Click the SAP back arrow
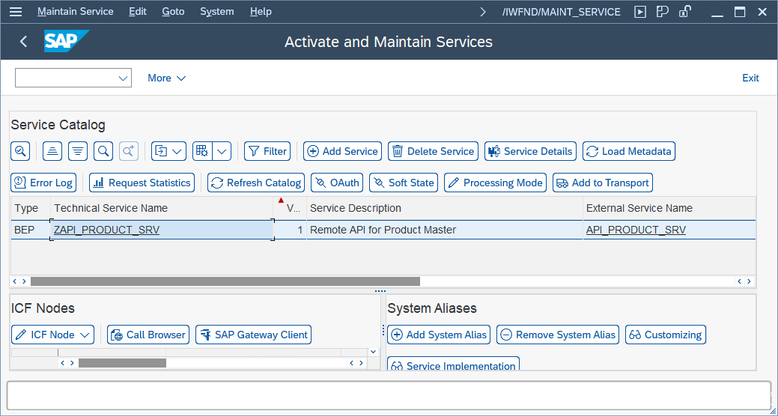Screen dimensions: 778x416 23,42
